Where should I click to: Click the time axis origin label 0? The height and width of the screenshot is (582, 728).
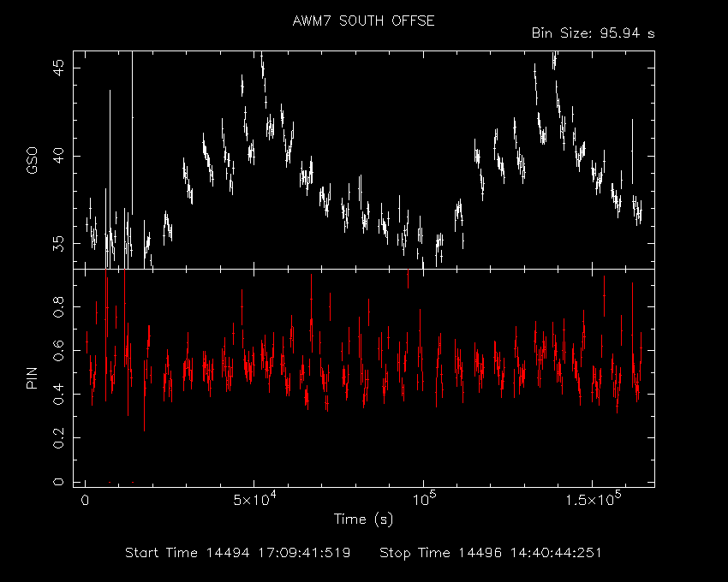85,501
